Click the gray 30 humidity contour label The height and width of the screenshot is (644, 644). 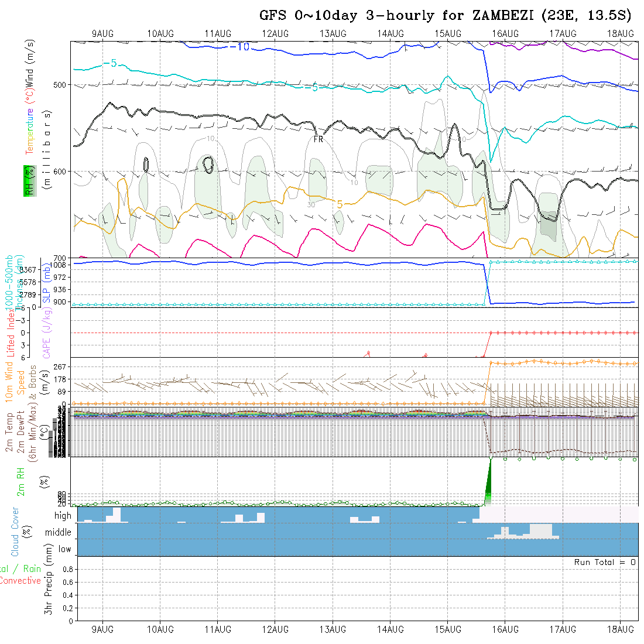311,204
